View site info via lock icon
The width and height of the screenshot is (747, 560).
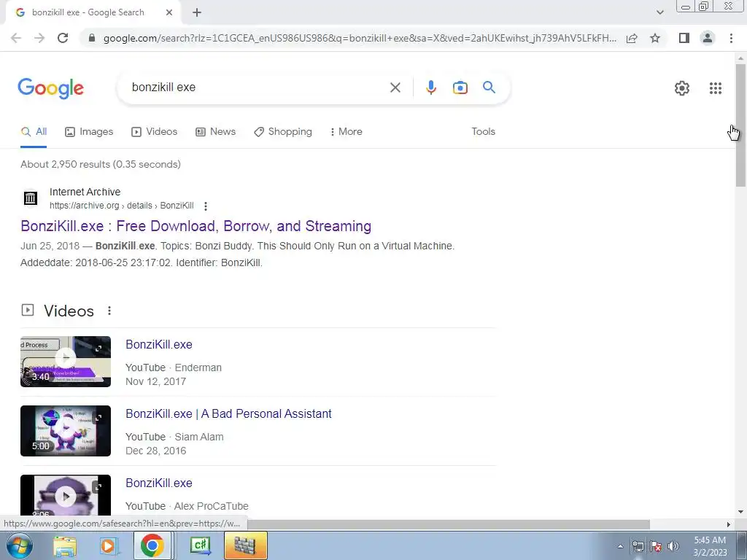[x=92, y=38]
